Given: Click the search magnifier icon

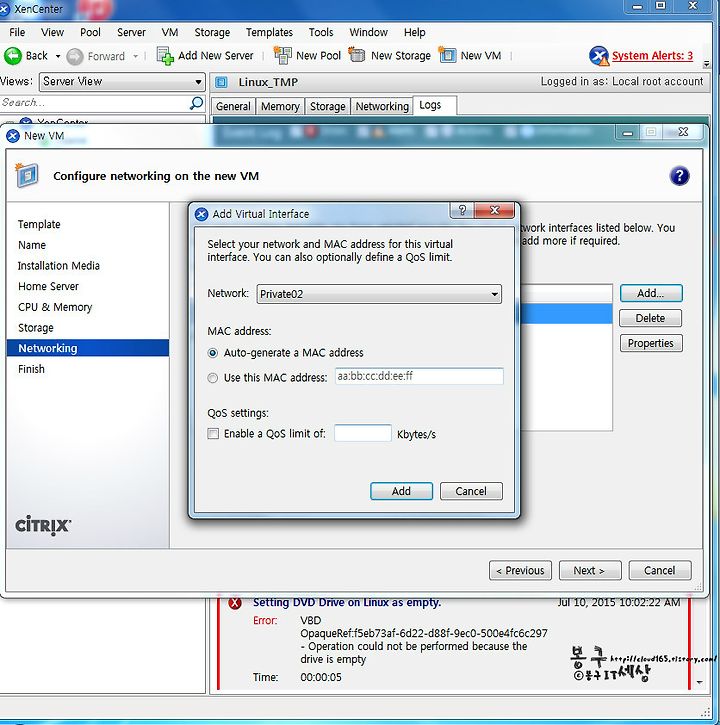Looking at the screenshot, I should (x=197, y=103).
